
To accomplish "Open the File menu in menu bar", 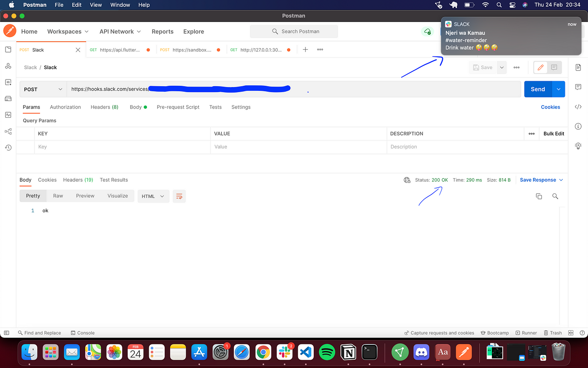I will (59, 5).
